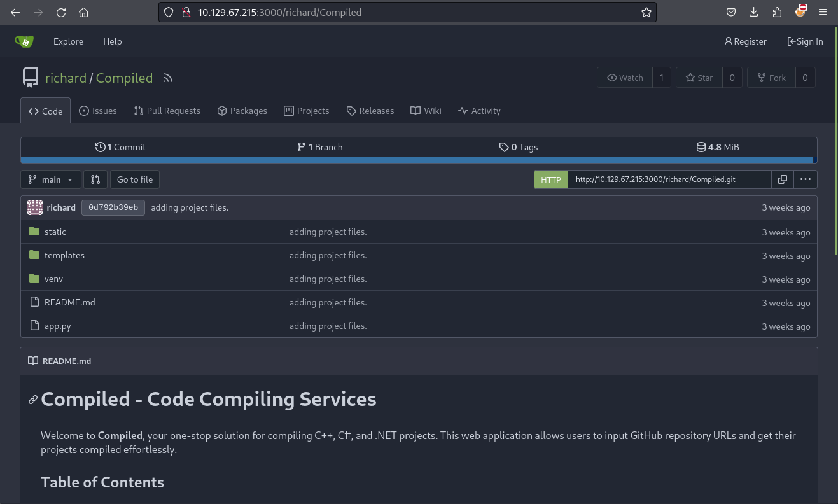Screen dimensions: 838x504
Task: Click the Register link
Action: (746, 41)
